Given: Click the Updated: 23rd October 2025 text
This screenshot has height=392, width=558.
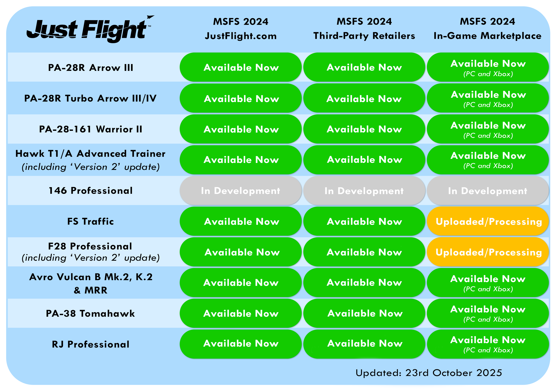Looking at the screenshot, I should coord(429,373).
